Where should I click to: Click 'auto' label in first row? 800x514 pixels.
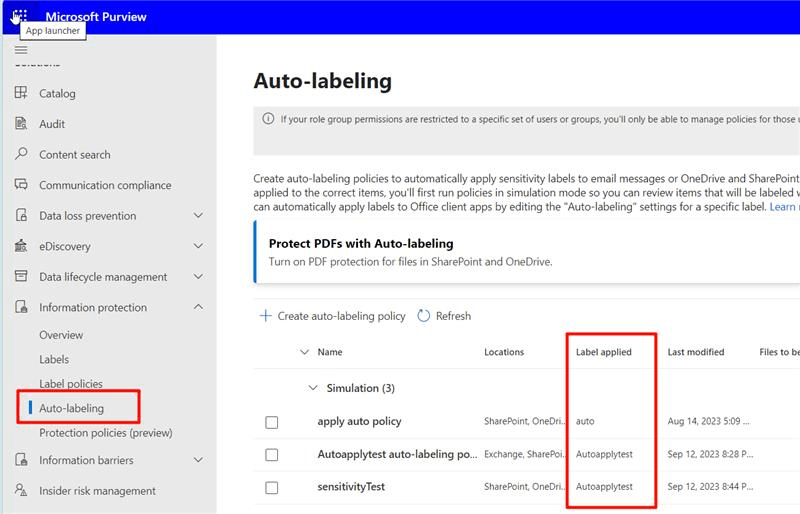point(585,421)
